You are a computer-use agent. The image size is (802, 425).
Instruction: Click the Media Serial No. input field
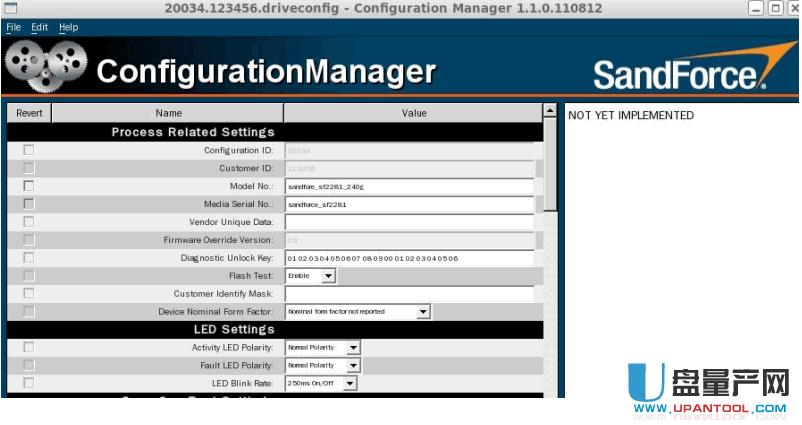coord(409,205)
